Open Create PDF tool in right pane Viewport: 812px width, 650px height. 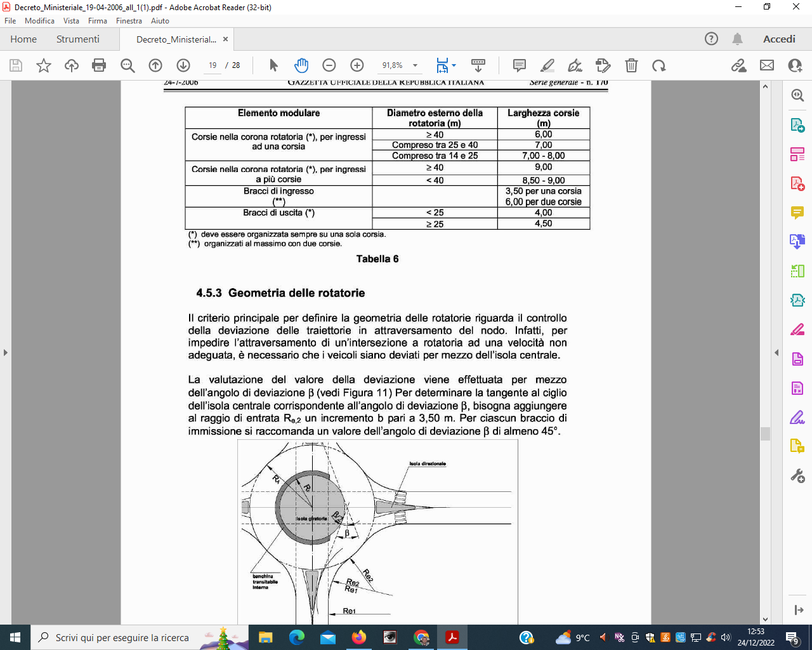[797, 183]
